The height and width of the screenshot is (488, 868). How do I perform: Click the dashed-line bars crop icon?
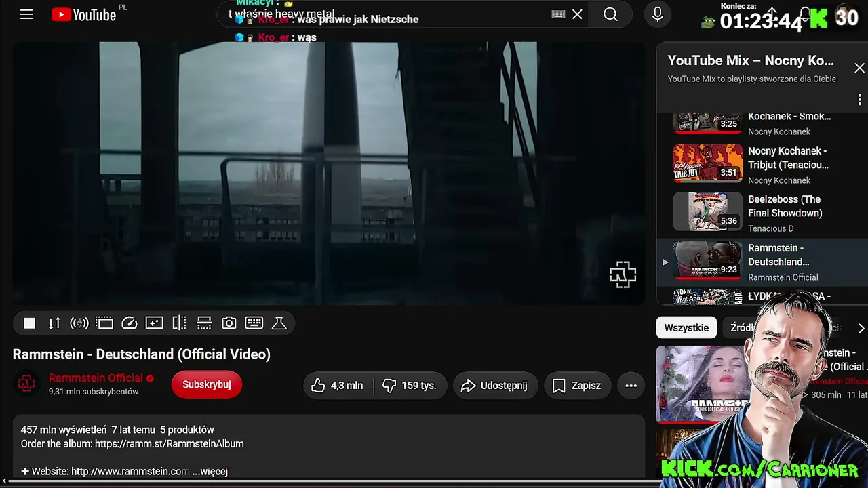pos(204,323)
